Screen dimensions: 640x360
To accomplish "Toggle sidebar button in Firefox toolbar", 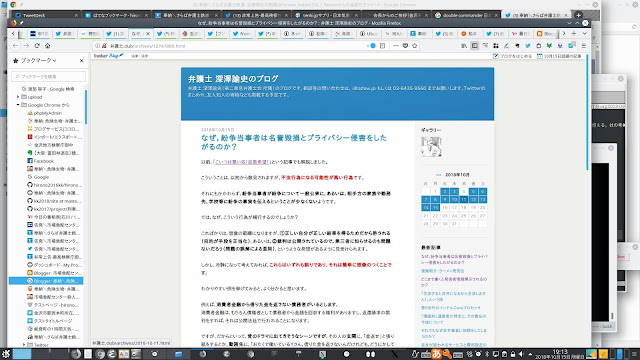I will click(475, 46).
